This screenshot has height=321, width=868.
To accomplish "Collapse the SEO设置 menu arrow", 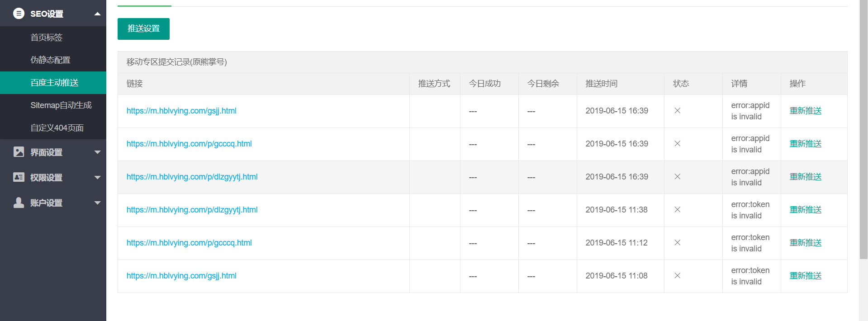I will [97, 14].
